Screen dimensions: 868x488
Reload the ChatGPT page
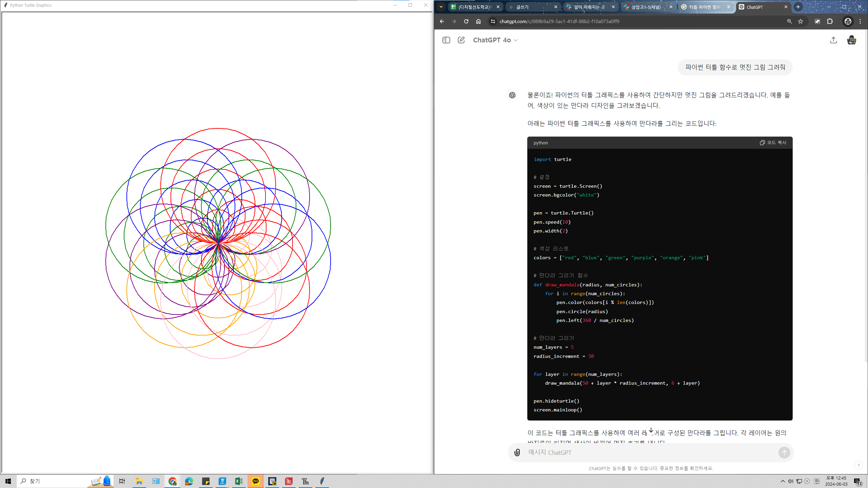point(466,21)
